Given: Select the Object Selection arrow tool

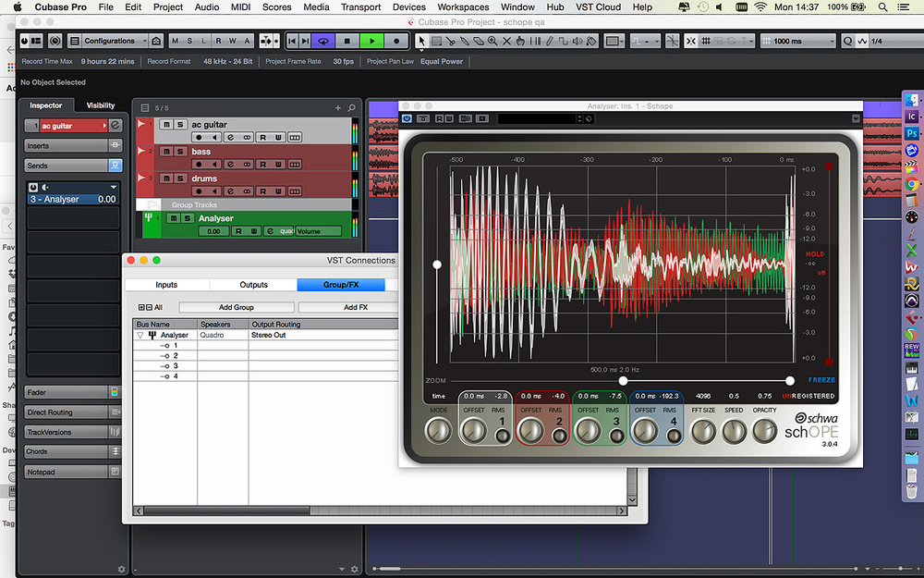Looking at the screenshot, I should (x=420, y=41).
